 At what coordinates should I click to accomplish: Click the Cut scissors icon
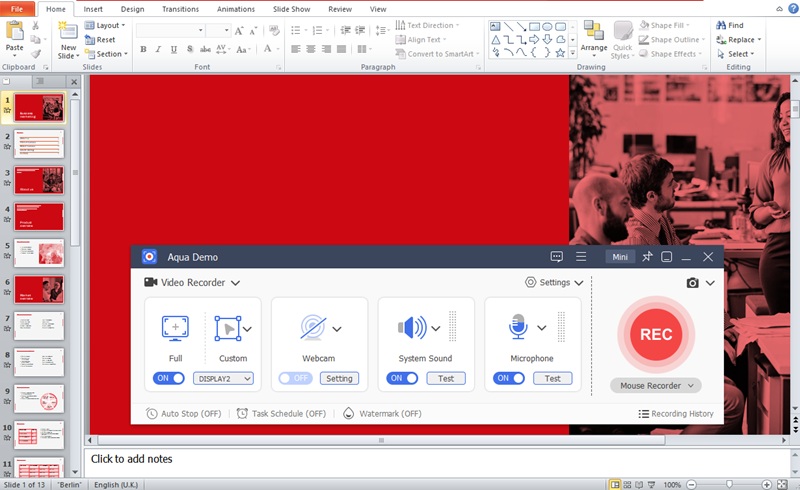click(x=35, y=25)
